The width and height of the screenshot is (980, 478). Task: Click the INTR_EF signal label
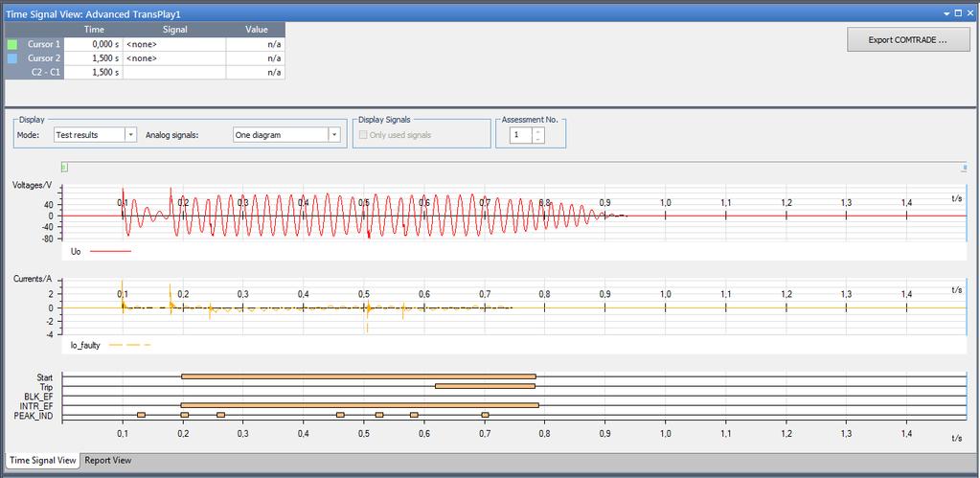pos(36,406)
